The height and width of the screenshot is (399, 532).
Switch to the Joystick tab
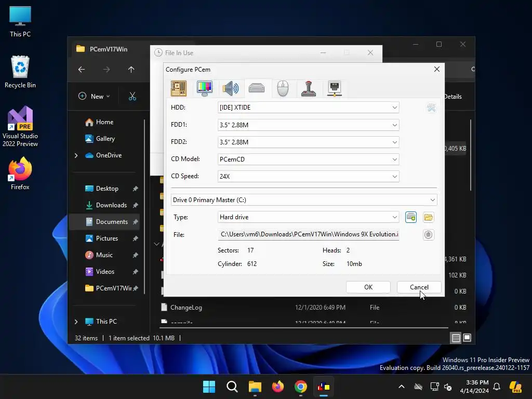tap(309, 88)
